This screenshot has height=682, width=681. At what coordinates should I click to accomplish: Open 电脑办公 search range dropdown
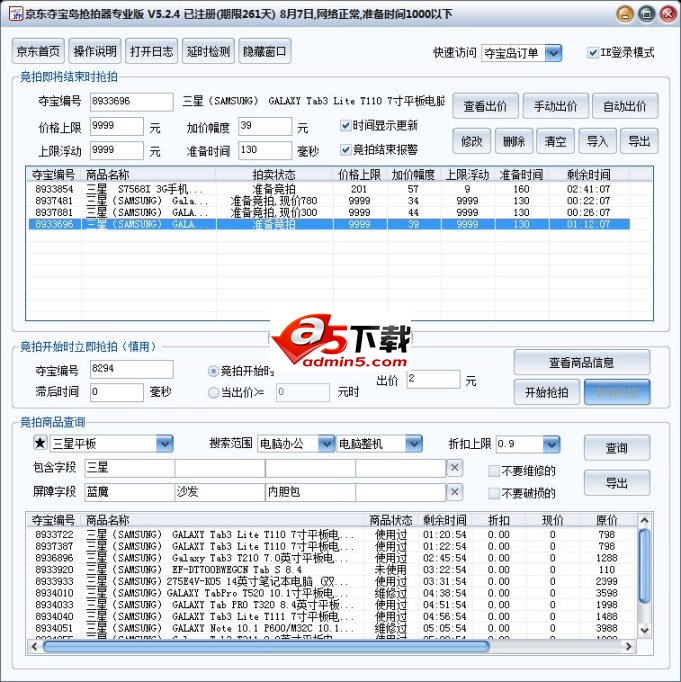[326, 444]
